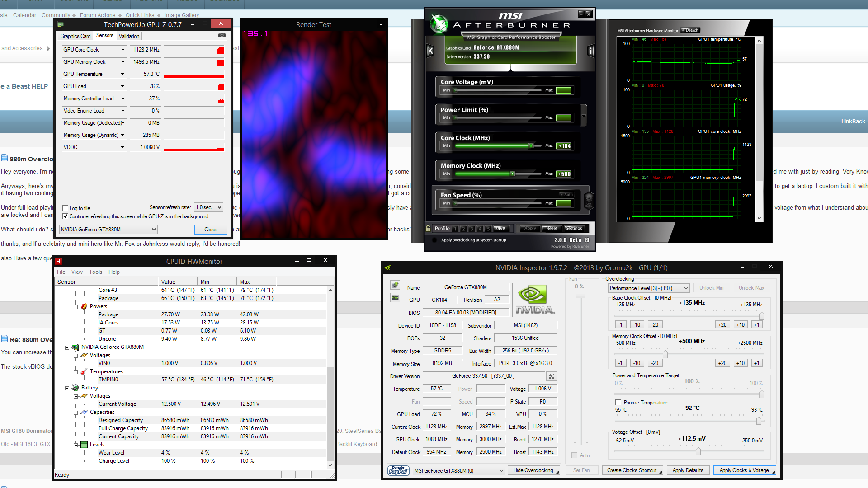Open Afterburner Settings button
This screenshot has height=488, width=868.
coord(574,229)
